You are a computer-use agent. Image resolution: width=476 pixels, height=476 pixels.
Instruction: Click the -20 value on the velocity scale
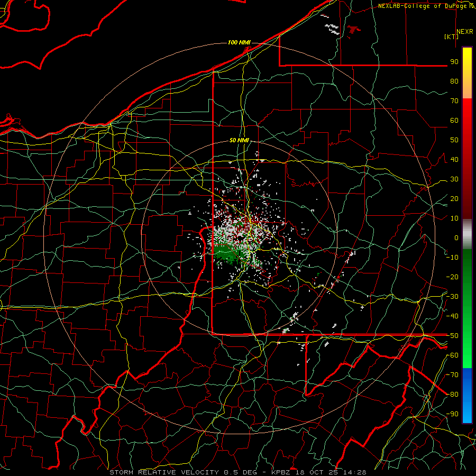pos(452,277)
